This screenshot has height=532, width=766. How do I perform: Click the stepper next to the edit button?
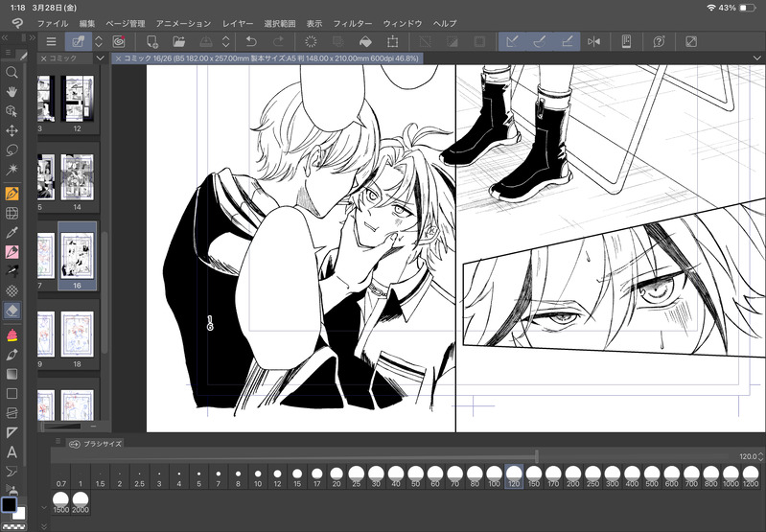pos(99,42)
